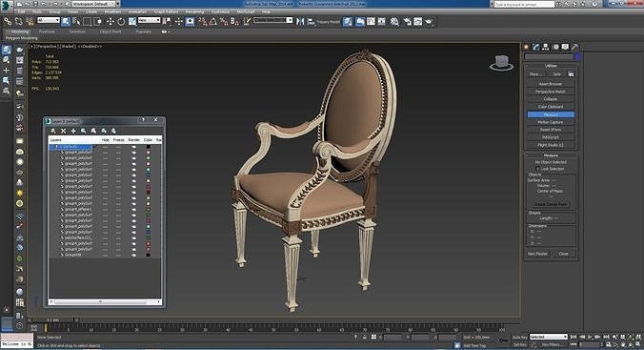The image size is (644, 350).
Task: Pick the Select and Rotate tool
Action: [x=121, y=21]
